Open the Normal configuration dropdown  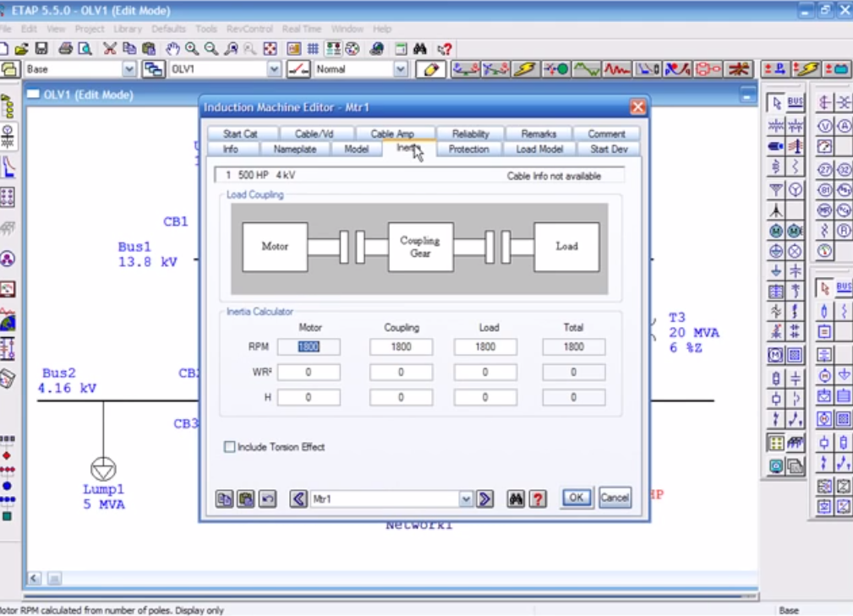click(x=401, y=69)
